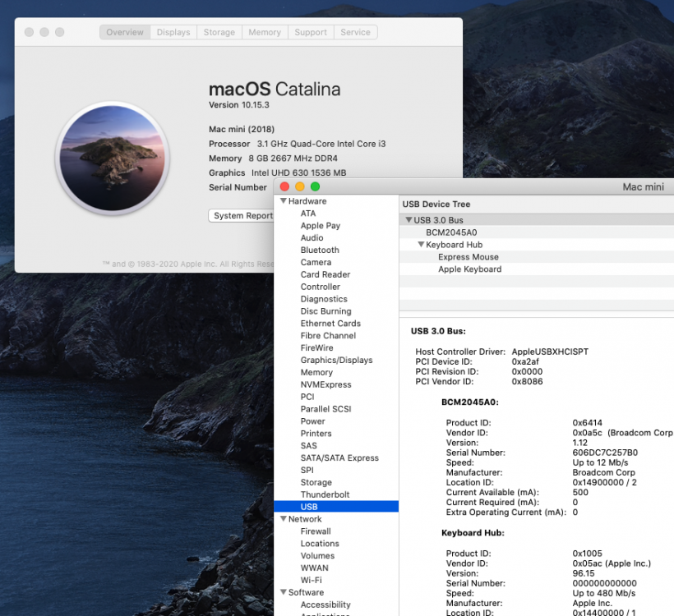The width and height of the screenshot is (674, 616).
Task: Collapse the USB 3.0 Bus tree node
Action: point(409,219)
